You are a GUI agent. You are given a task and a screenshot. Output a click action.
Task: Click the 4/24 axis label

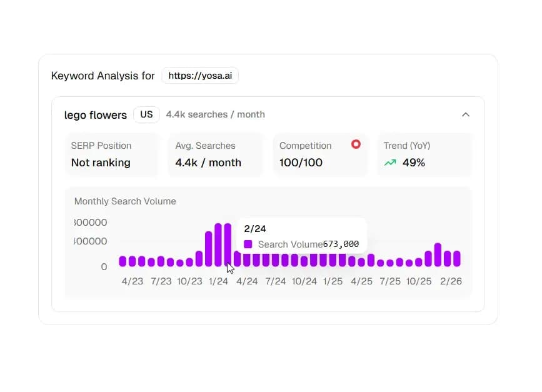(x=247, y=281)
